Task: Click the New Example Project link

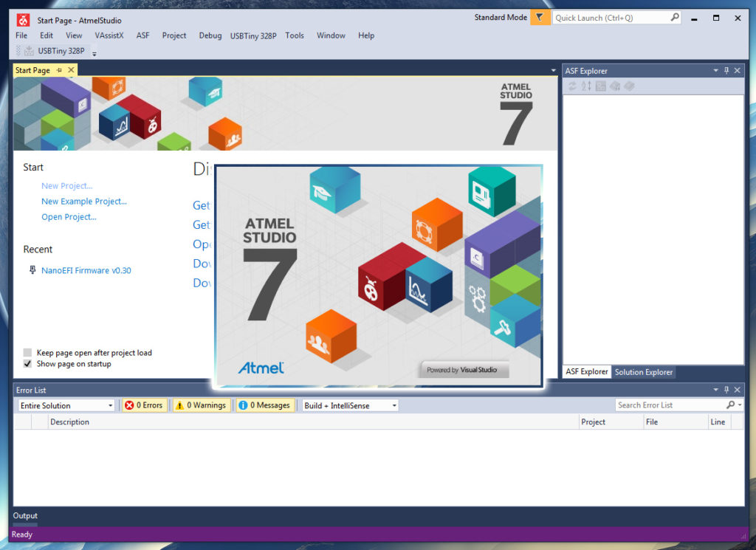Action: click(84, 202)
